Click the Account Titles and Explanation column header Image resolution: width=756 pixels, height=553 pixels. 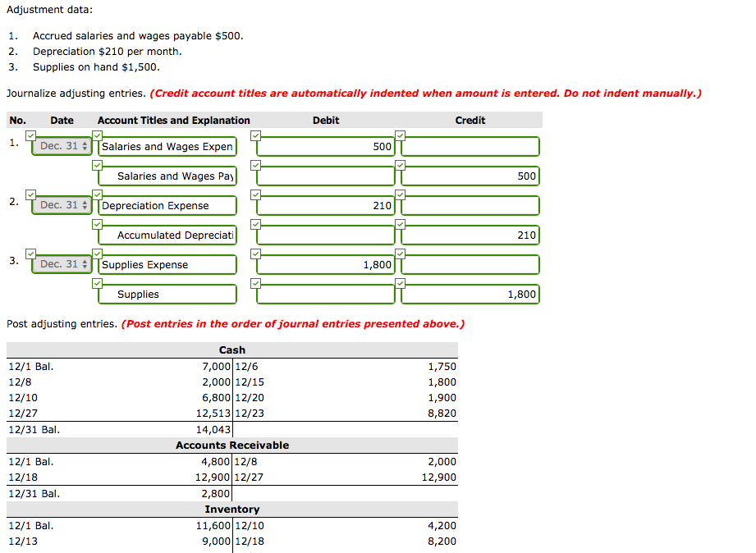point(173,121)
